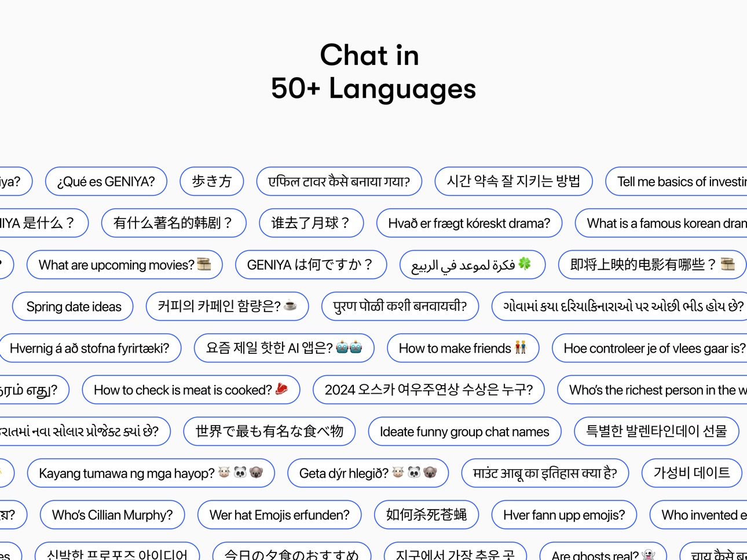The image size is (747, 560).
Task: Choose the Hindi Eiffel Tower question chip
Action: [x=339, y=181]
